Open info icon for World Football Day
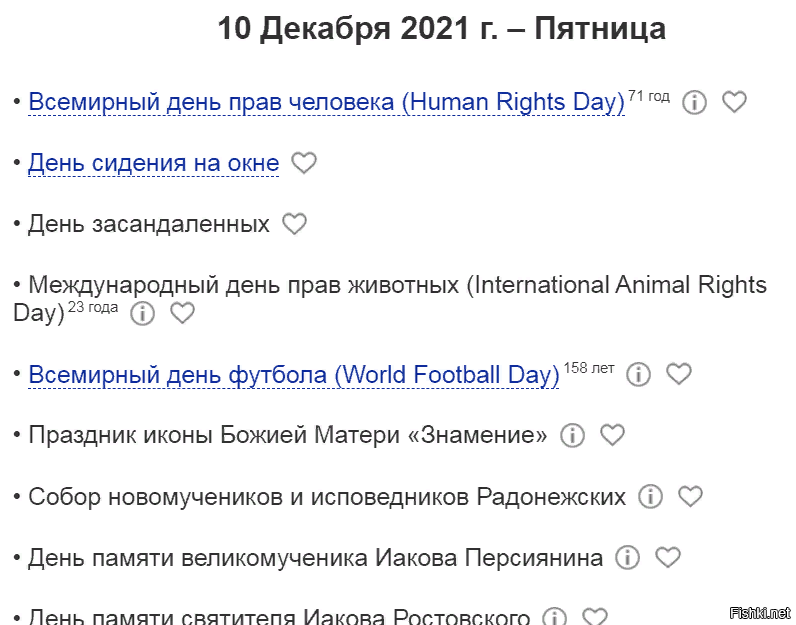Screen dimensions: 796x625 coord(638,374)
